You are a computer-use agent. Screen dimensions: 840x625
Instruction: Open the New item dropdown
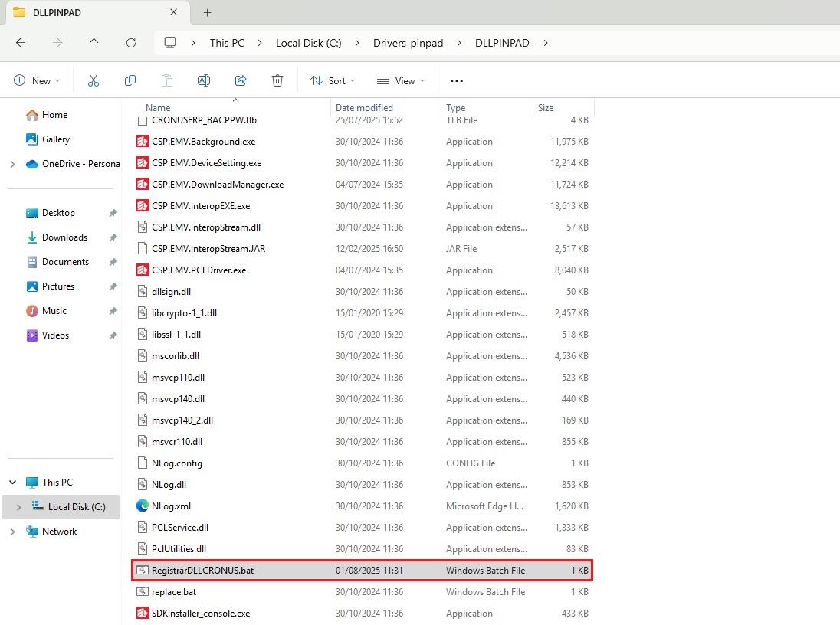37,80
